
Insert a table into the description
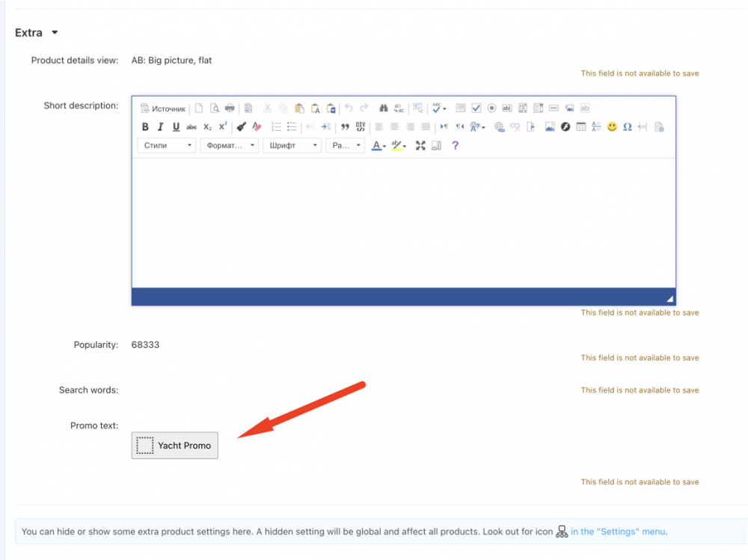tap(581, 127)
